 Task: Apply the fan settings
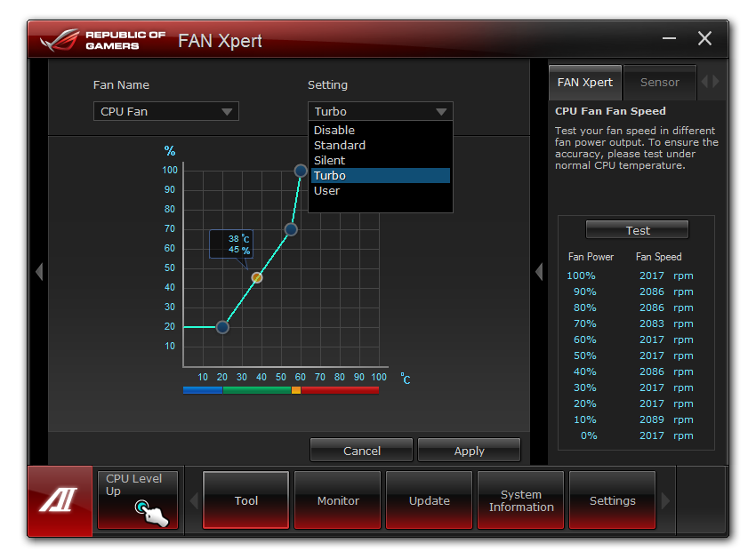click(x=469, y=451)
